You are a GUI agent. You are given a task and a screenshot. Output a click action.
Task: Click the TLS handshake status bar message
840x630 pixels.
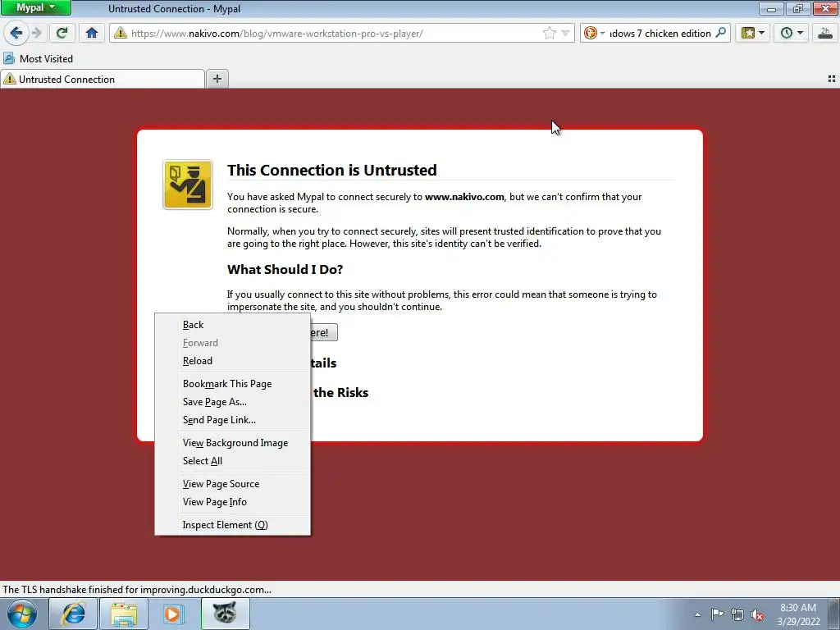[x=137, y=589]
